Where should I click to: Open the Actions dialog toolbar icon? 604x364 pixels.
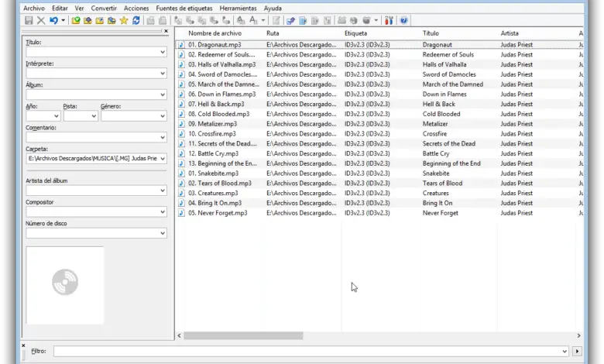[x=241, y=20]
